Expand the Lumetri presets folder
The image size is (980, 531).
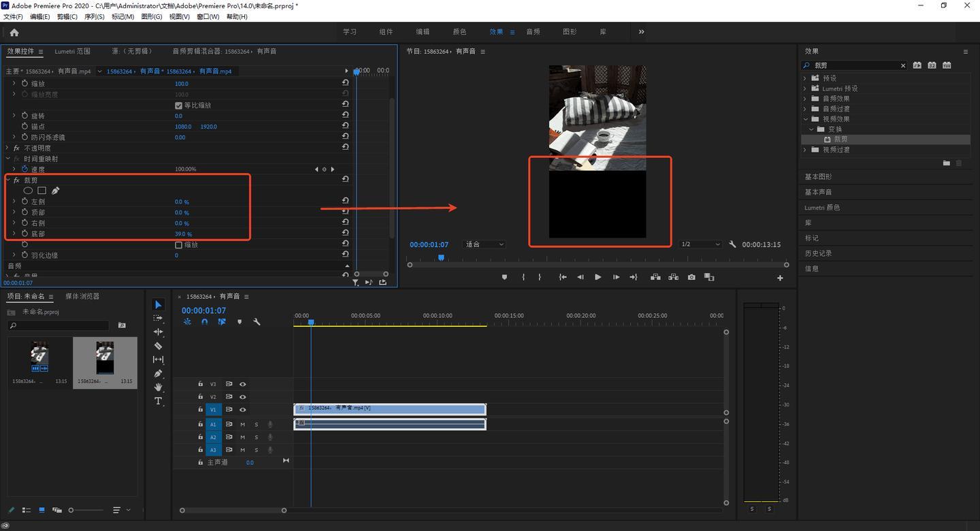pos(805,88)
